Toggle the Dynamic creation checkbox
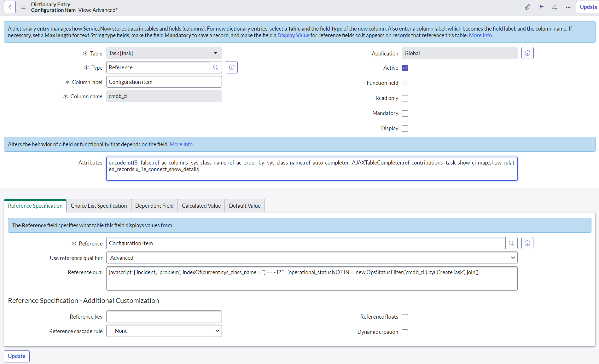The width and height of the screenshot is (599, 364). (405, 332)
